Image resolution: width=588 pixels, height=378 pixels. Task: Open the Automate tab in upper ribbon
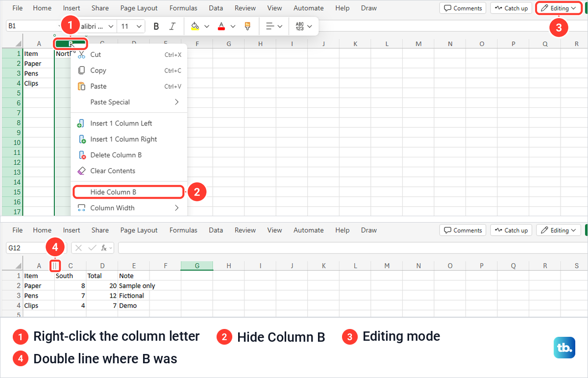(x=308, y=8)
